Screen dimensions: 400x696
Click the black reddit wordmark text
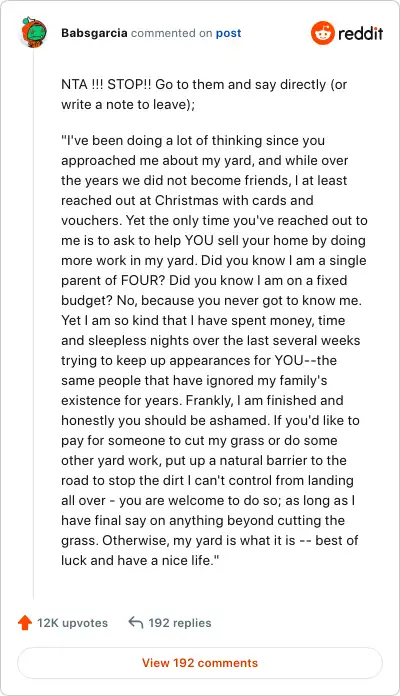coord(360,33)
